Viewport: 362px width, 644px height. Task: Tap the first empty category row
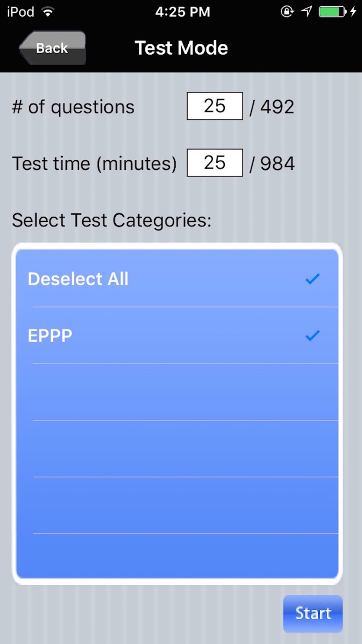(177, 392)
